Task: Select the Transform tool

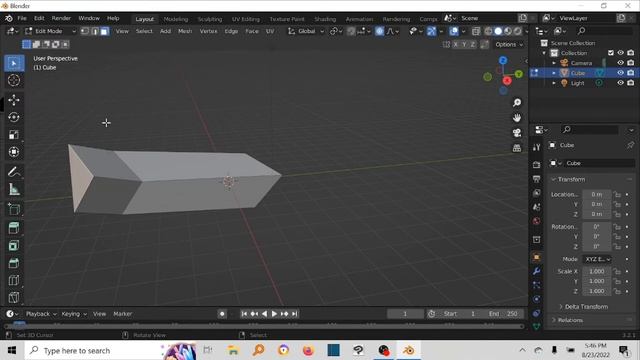Action: click(x=14, y=152)
